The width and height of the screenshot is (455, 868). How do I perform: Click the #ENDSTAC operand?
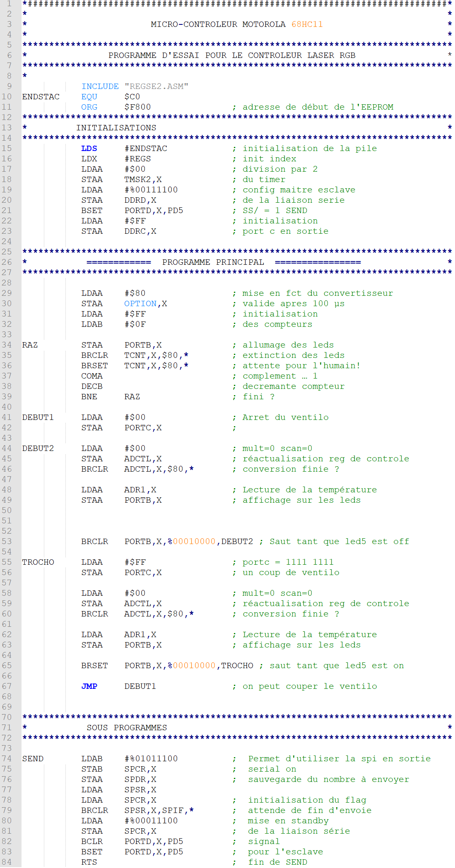[x=146, y=149]
